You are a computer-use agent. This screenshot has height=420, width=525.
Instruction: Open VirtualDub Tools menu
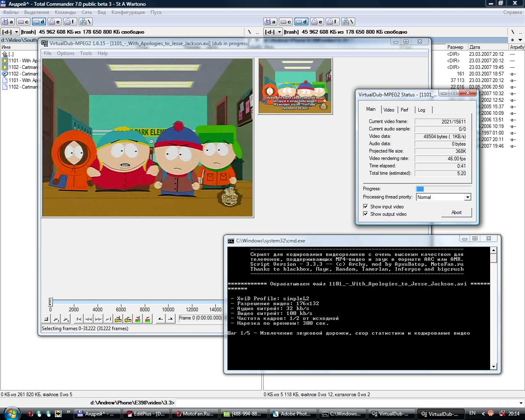86,53
